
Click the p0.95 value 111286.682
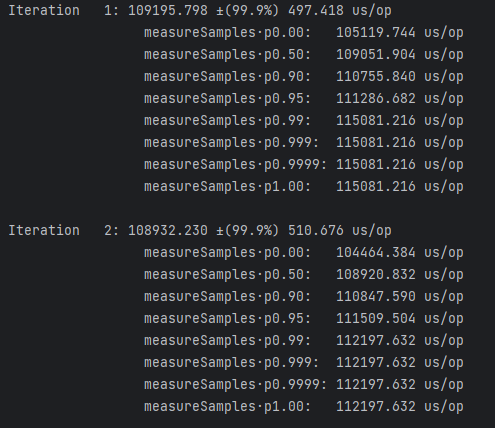point(376,99)
